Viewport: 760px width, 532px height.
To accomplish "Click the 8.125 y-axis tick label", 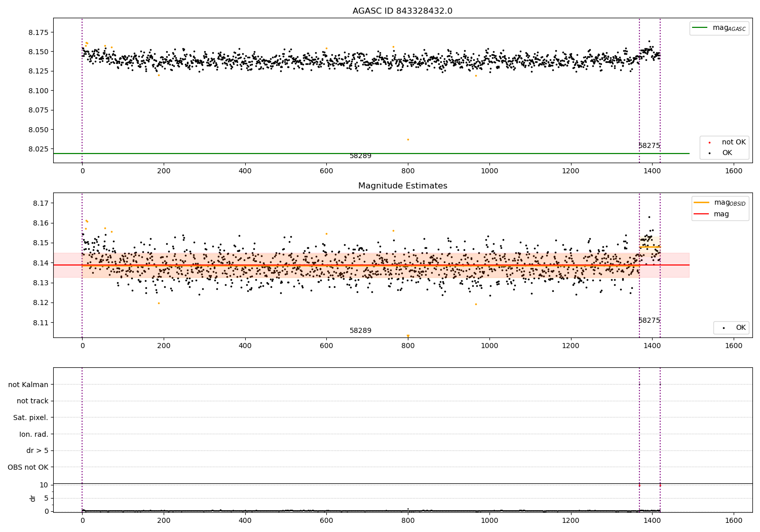I will click(38, 71).
